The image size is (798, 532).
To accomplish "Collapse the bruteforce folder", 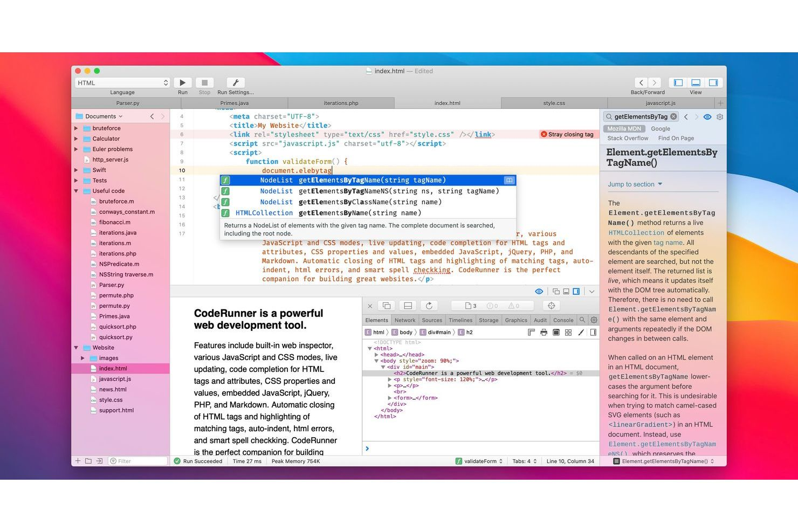I will [76, 128].
